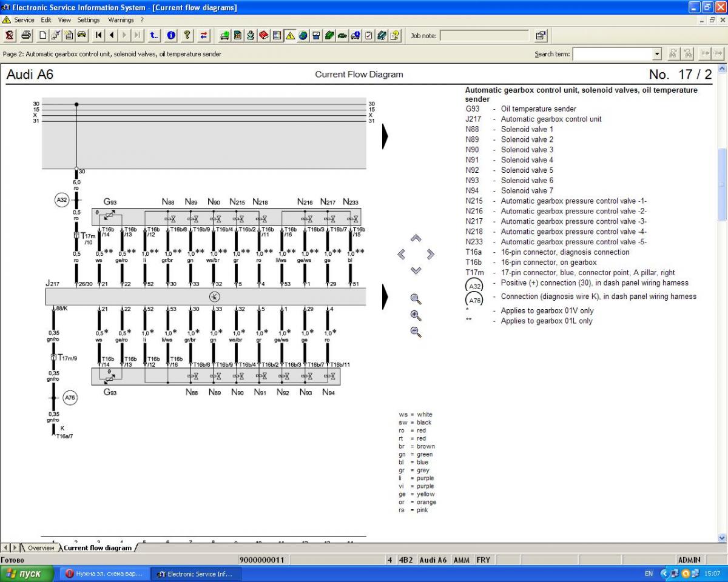Go to the previous page arrow
The height and width of the screenshot is (582, 728).
point(112,35)
